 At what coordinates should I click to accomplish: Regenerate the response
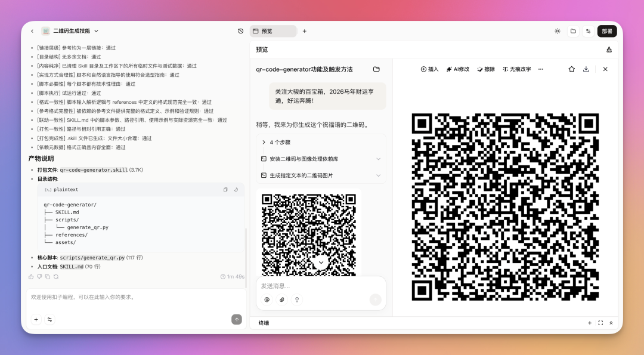pos(56,277)
